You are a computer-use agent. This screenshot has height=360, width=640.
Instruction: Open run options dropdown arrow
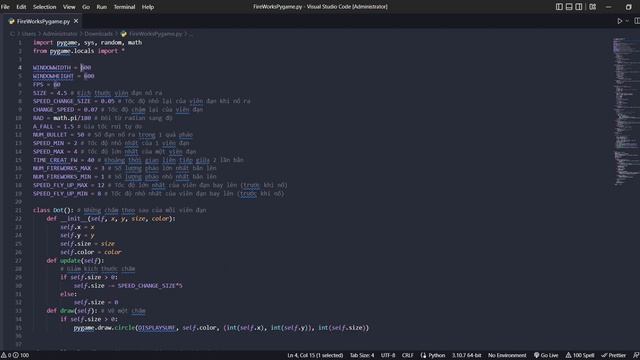pos(627,21)
